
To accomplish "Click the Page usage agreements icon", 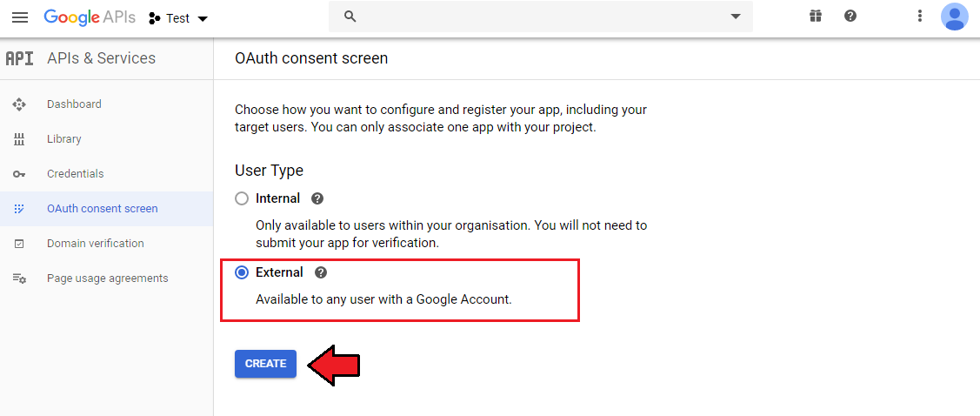I will 19,278.
